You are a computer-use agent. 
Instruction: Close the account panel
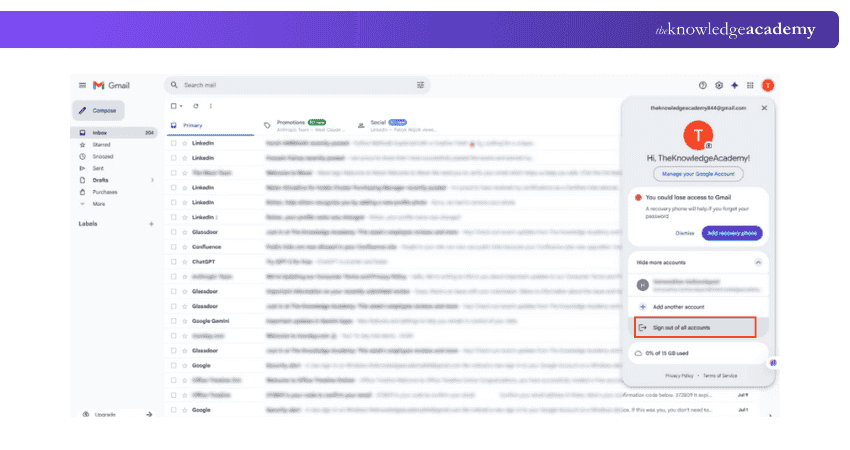coord(764,108)
